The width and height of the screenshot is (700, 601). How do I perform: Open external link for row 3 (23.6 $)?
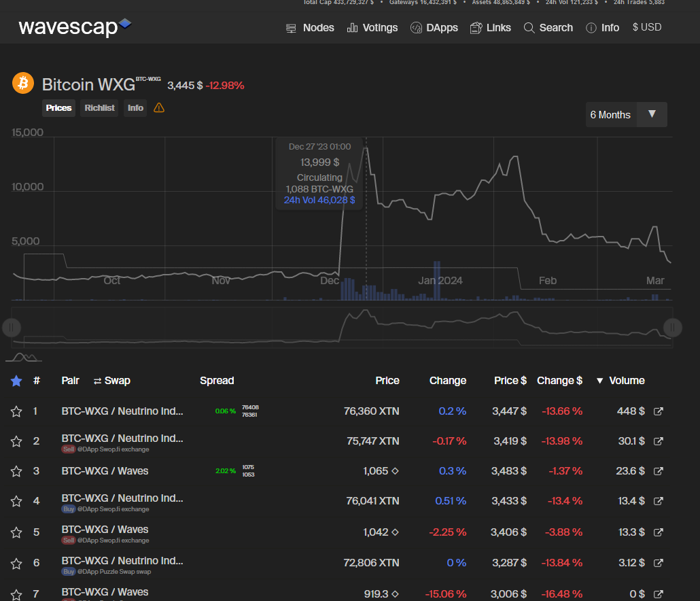(659, 471)
